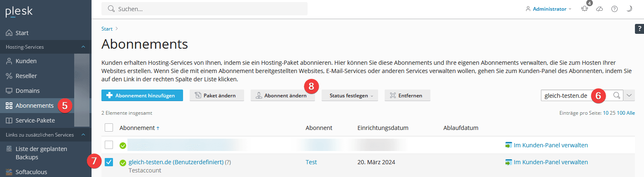The image size is (644, 177).
Task: Toggle the select-all checkbox in table header
Action: (x=109, y=127)
